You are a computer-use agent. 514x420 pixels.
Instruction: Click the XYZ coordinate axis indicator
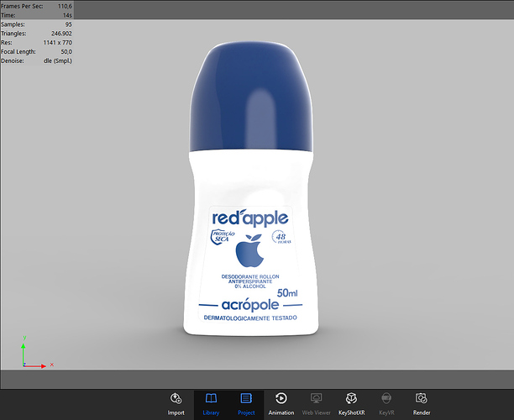point(36,353)
